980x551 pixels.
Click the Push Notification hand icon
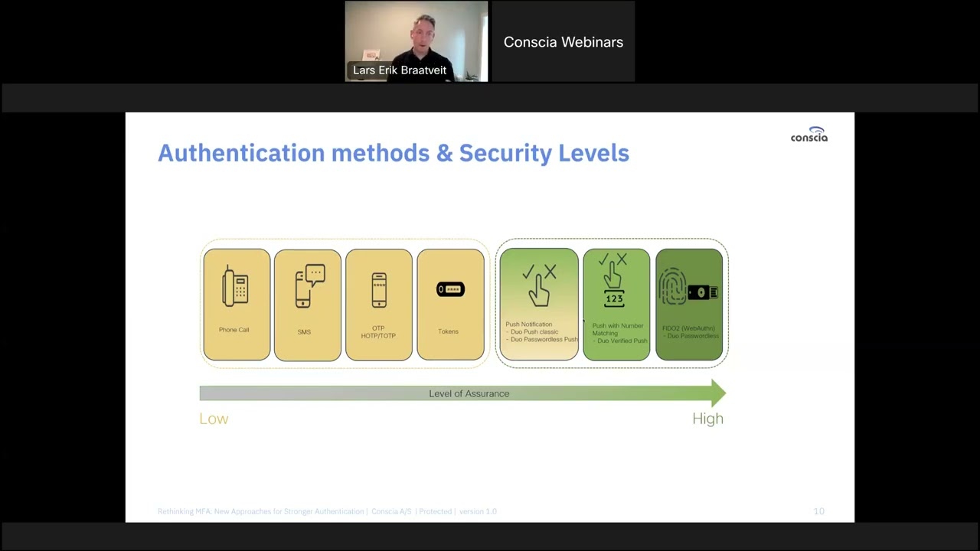[x=540, y=285]
